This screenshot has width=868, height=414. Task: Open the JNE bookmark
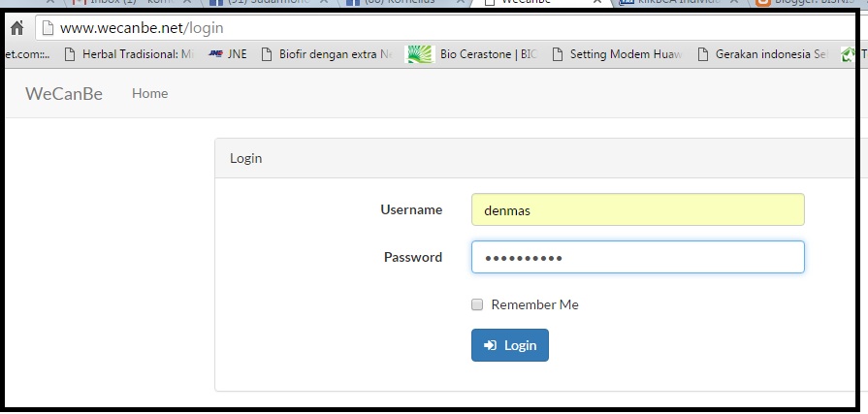[228, 54]
